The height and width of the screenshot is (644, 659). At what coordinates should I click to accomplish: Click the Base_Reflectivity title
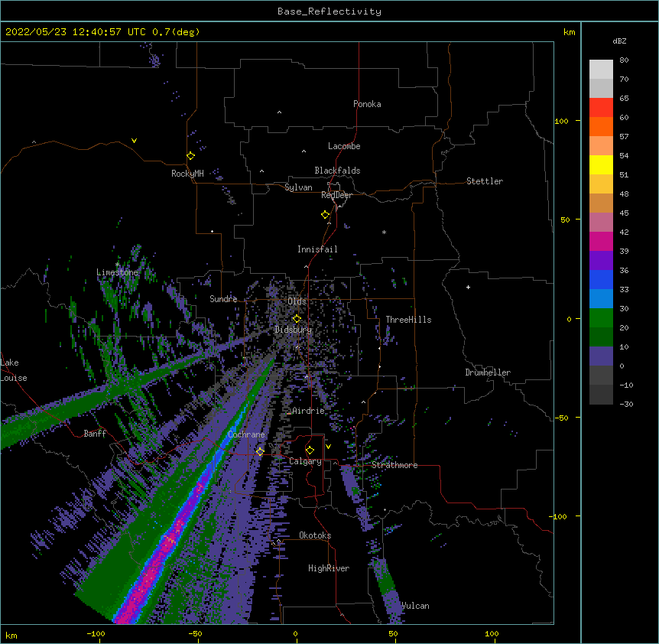[x=329, y=11]
